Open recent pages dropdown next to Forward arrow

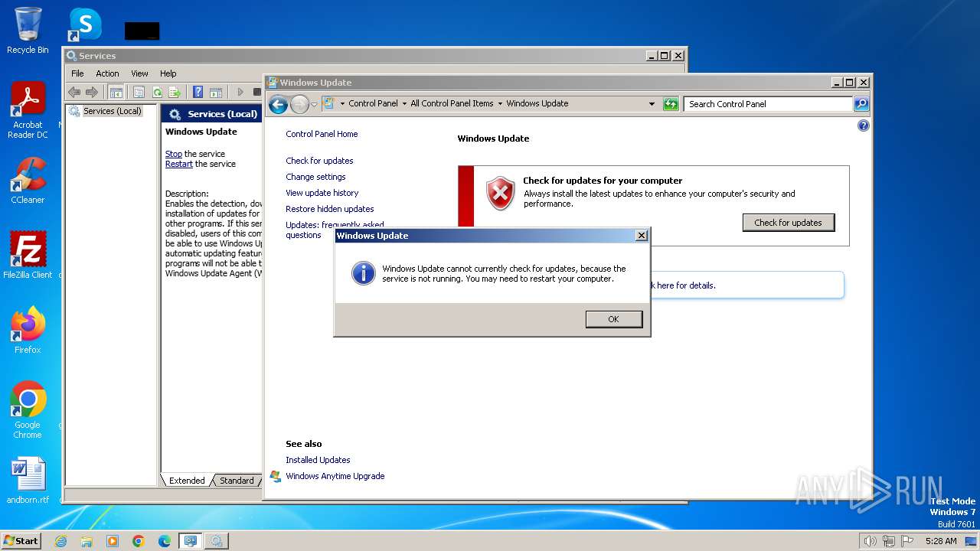click(314, 105)
